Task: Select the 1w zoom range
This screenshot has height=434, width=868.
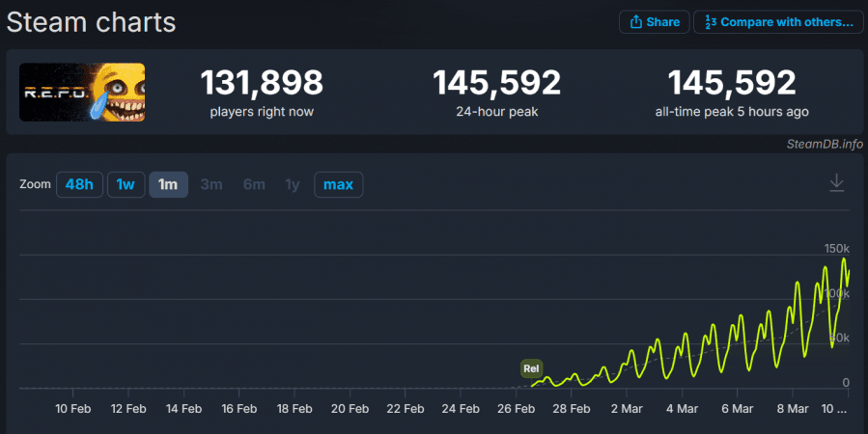Action: [126, 184]
